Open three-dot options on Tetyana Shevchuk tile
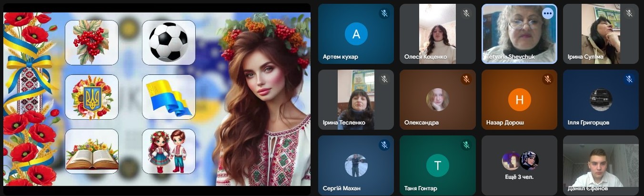The width and height of the screenshot is (644, 196). tap(547, 13)
